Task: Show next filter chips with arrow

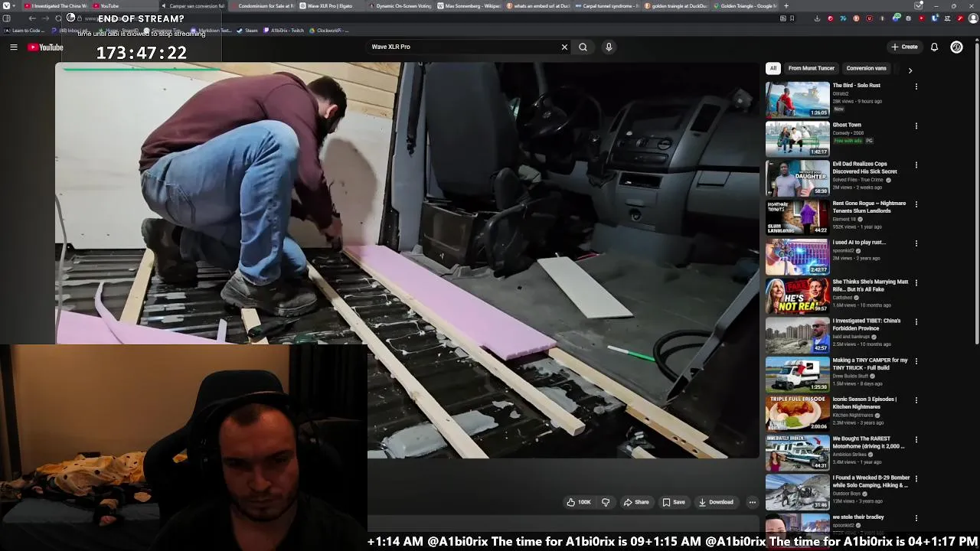Action: point(910,70)
